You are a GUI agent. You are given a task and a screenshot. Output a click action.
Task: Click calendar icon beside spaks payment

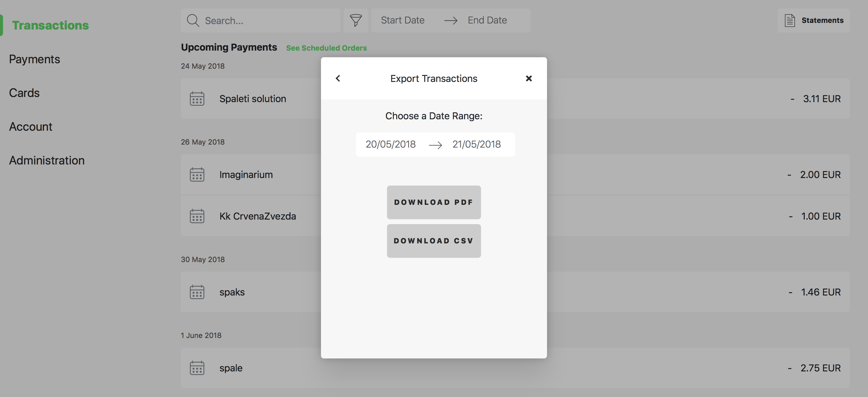coord(197,292)
